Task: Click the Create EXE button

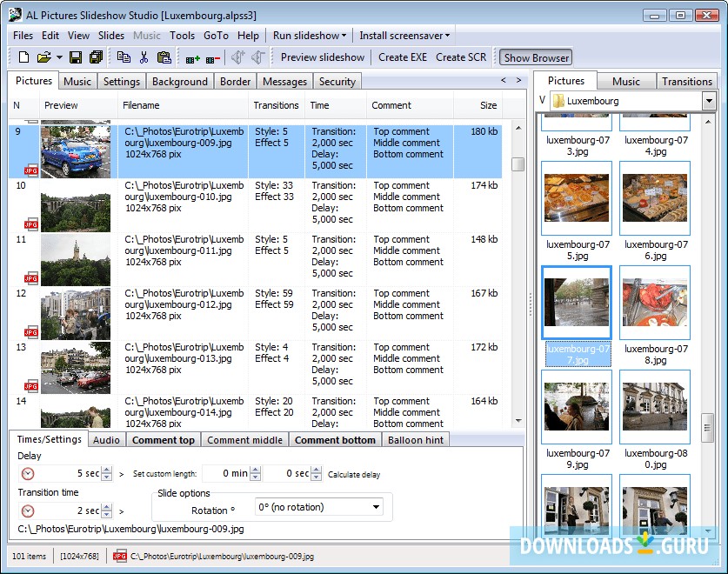Action: pyautogui.click(x=403, y=57)
